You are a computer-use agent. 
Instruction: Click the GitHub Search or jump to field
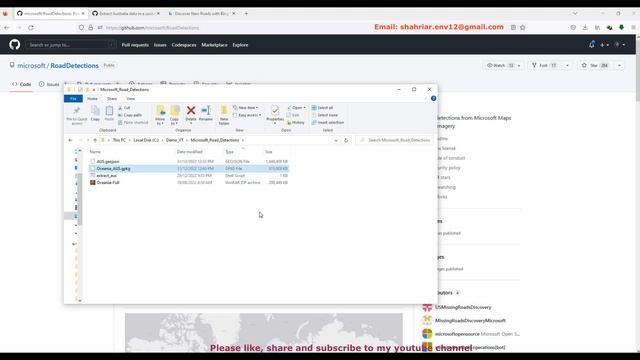point(71,45)
